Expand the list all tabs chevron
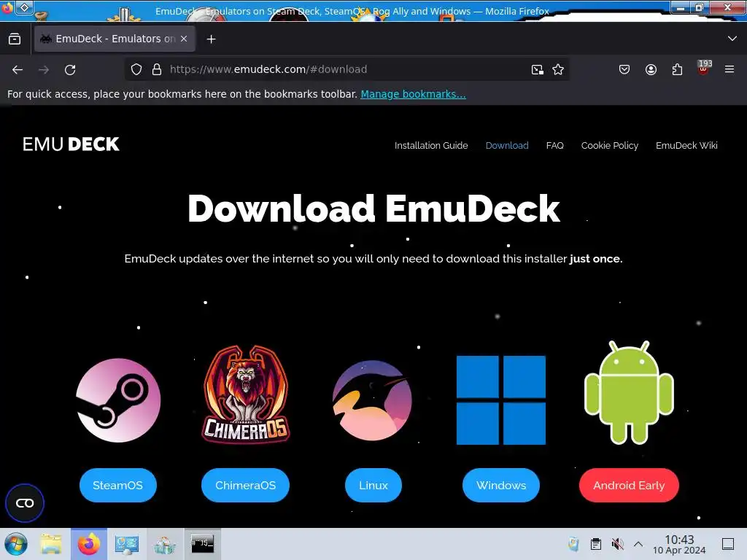The height and width of the screenshot is (560, 747). point(732,39)
